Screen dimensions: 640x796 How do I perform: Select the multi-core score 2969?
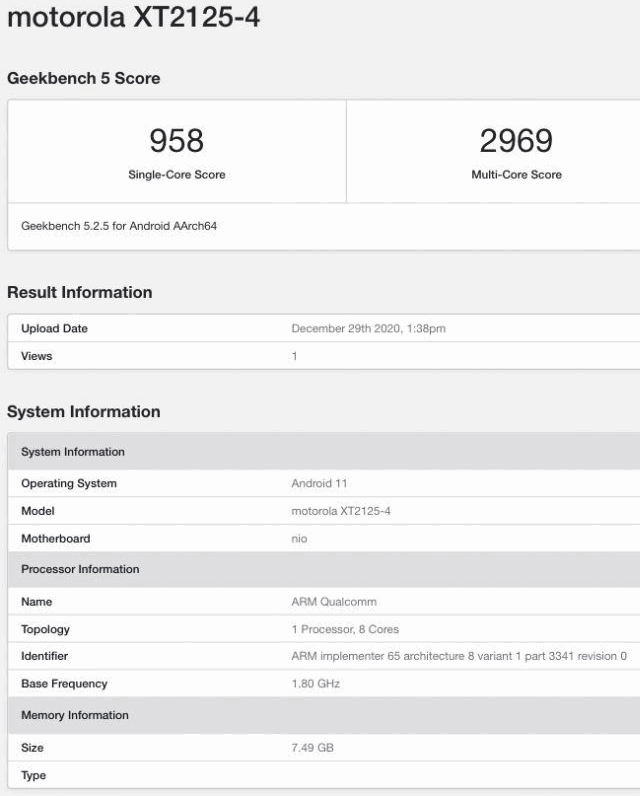516,141
